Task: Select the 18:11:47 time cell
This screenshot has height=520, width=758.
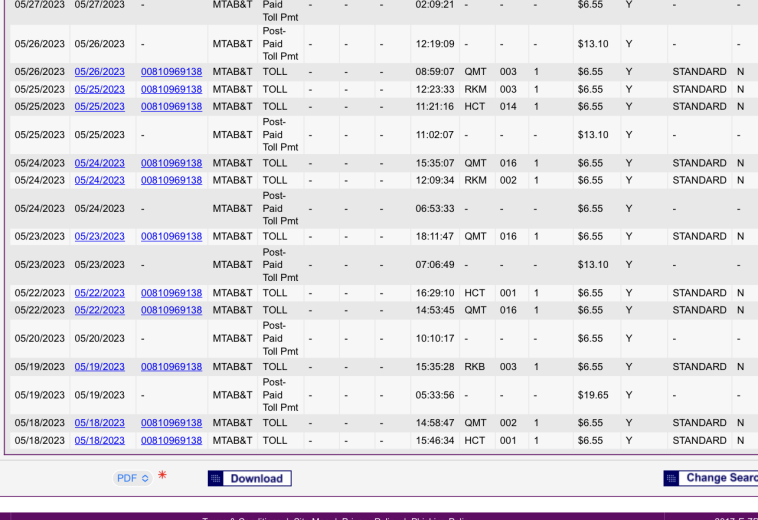Action: 435,236
